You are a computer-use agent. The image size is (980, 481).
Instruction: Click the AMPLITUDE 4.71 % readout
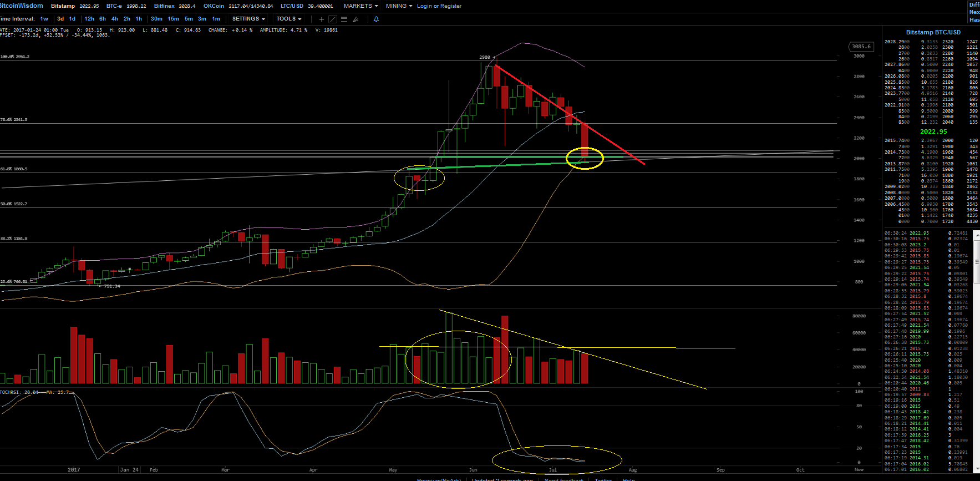pos(283,30)
